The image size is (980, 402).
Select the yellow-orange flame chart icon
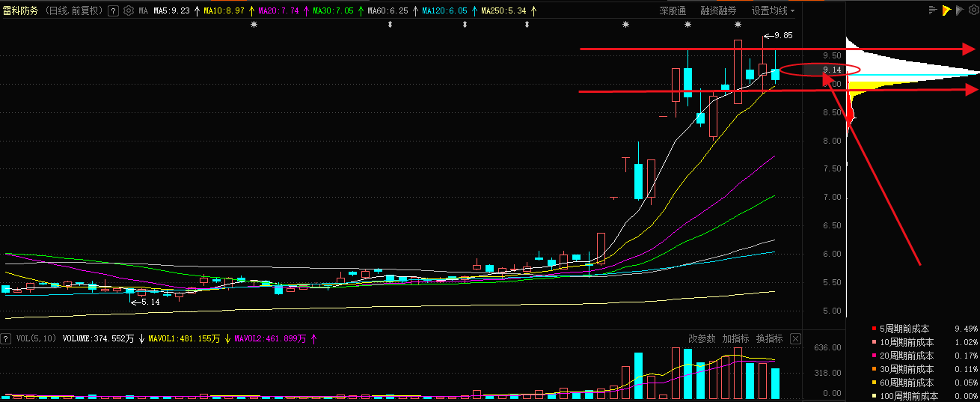pos(946,10)
